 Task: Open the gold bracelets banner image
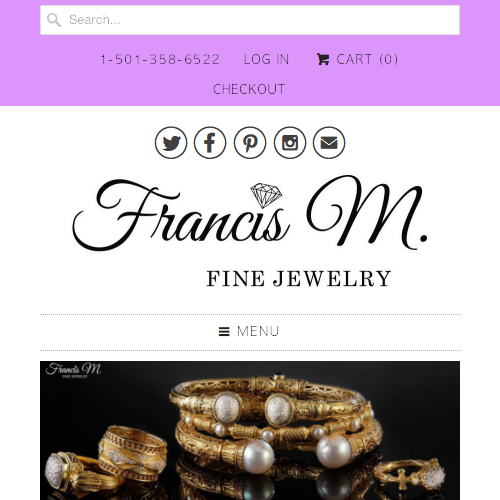[x=250, y=430]
